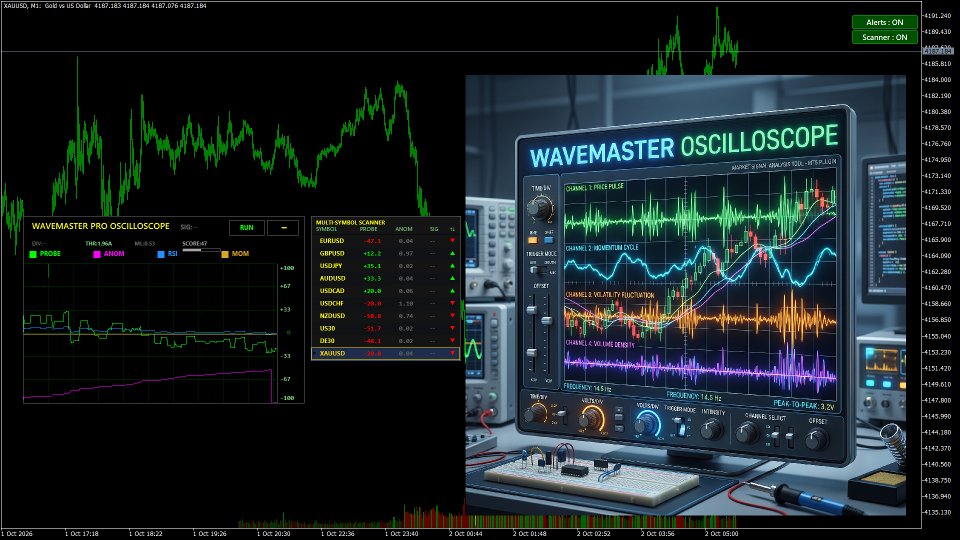Click the 2 Oct 00:44 time axis label
The image size is (960, 540).
tap(465, 534)
